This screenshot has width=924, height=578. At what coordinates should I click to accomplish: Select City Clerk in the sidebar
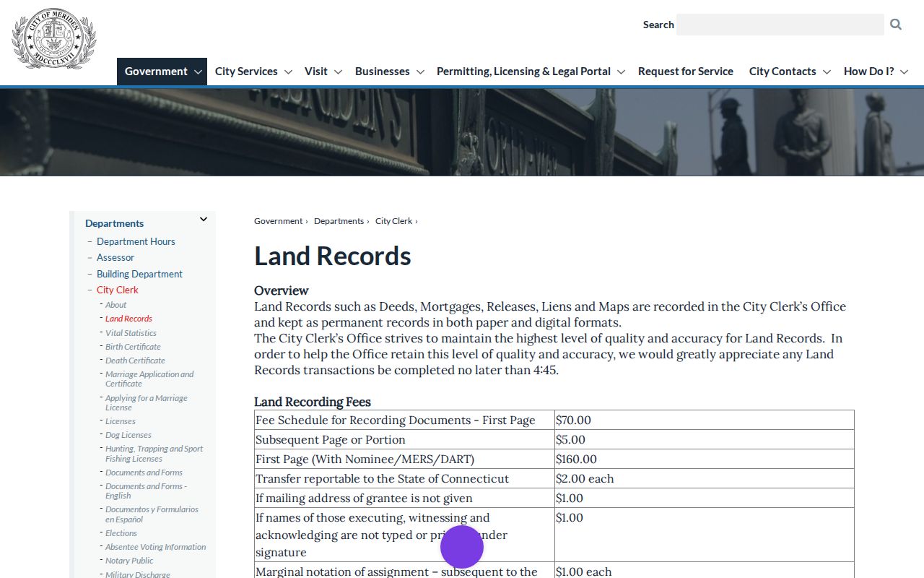point(118,290)
